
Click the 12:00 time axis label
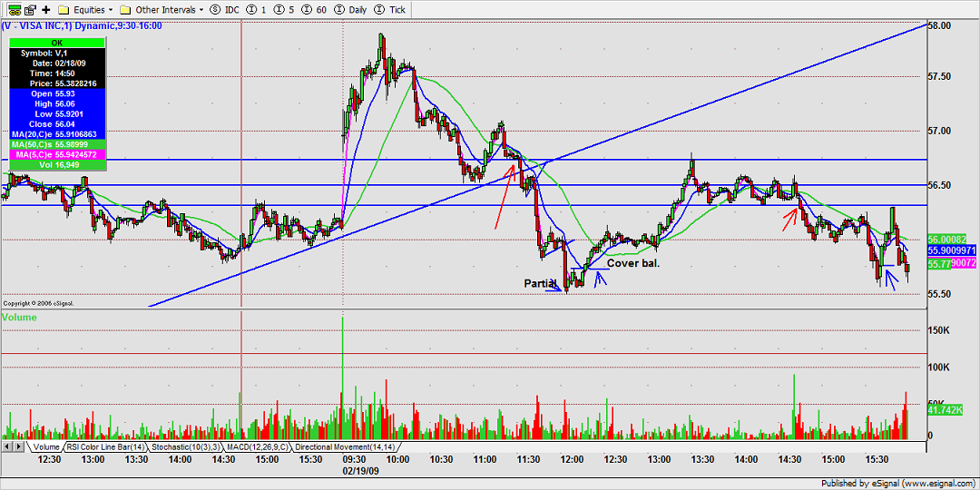tap(572, 459)
